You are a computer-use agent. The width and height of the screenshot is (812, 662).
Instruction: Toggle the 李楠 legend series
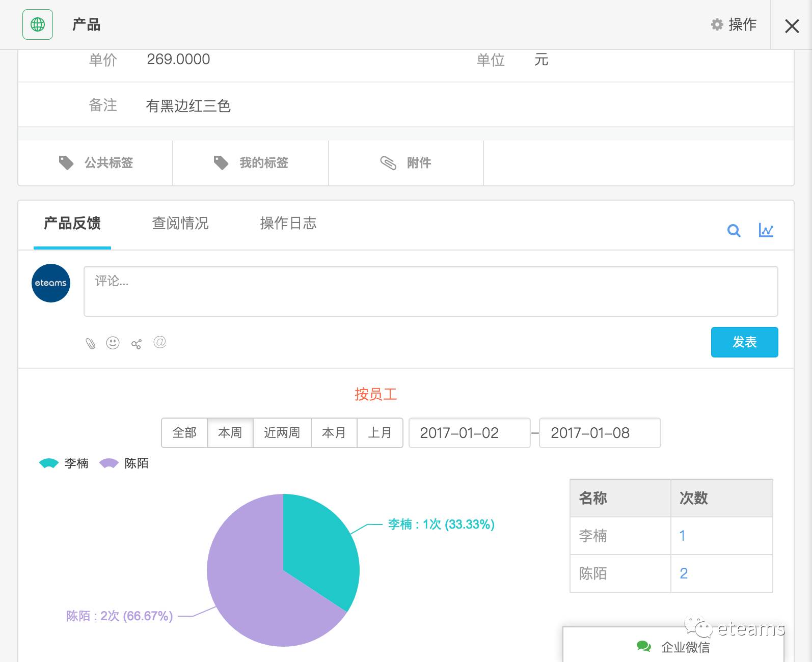(x=64, y=463)
